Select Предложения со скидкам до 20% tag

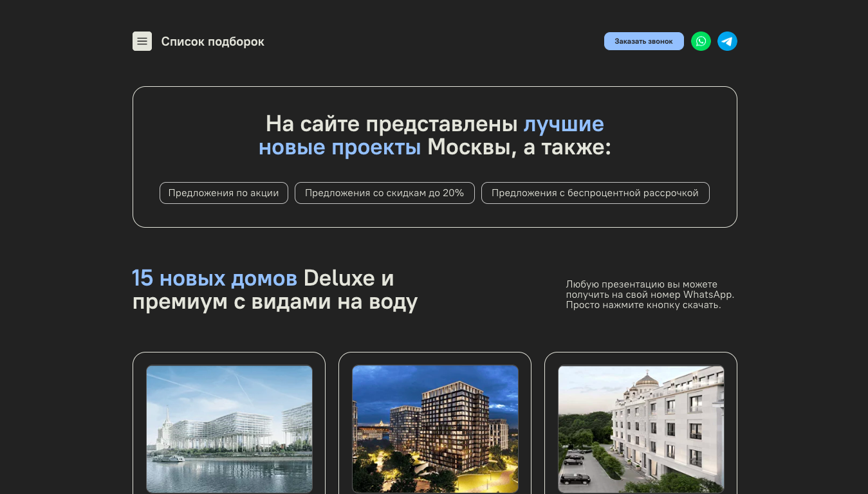pos(384,193)
